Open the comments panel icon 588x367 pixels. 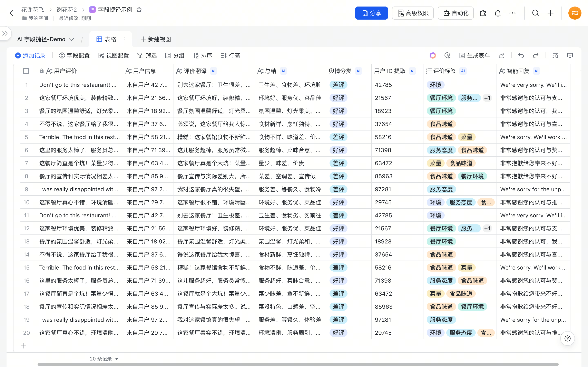pyautogui.click(x=570, y=56)
